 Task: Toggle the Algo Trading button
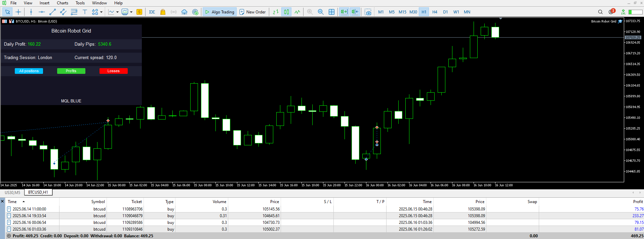click(x=219, y=12)
